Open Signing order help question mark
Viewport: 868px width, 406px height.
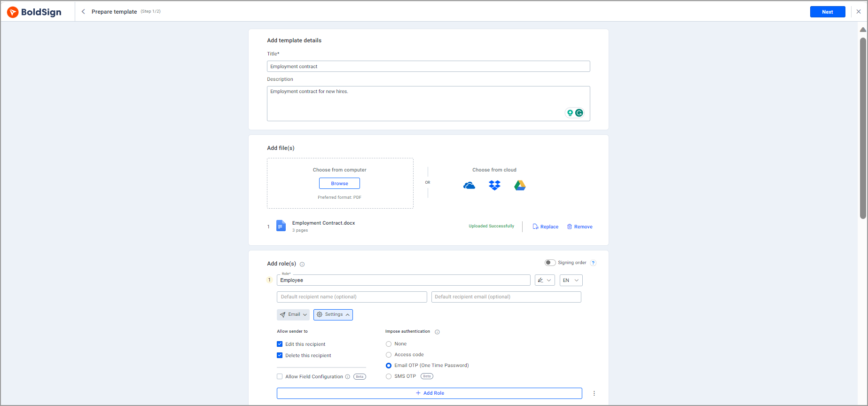pos(594,263)
